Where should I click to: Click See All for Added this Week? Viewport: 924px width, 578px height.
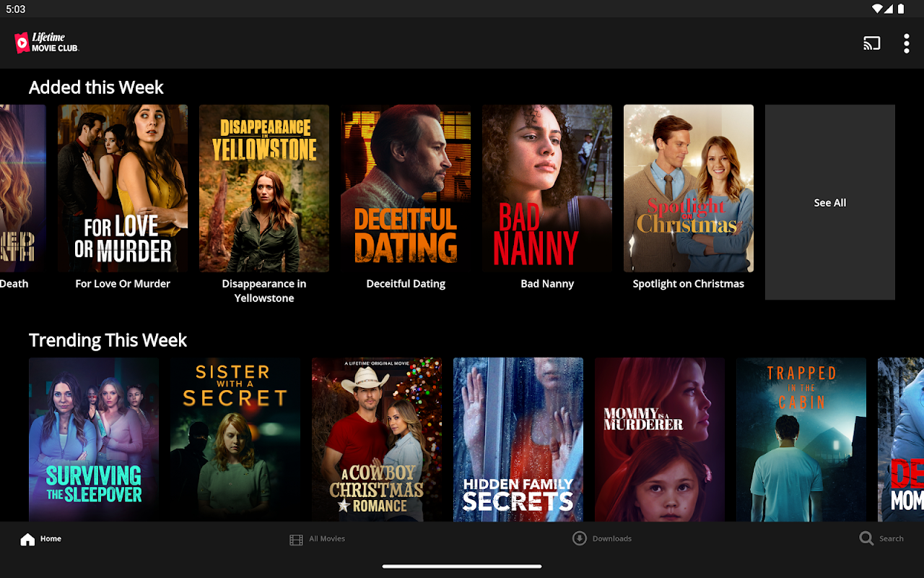pyautogui.click(x=830, y=202)
